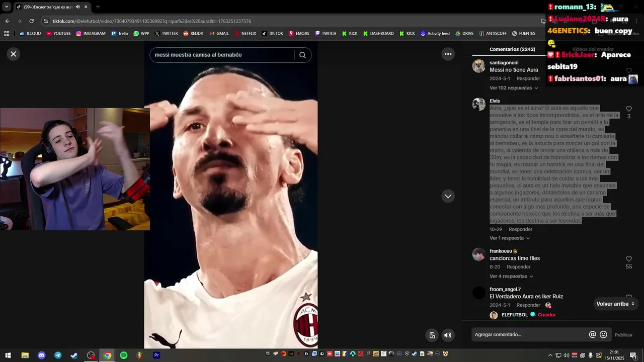Image resolution: width=644 pixels, height=362 pixels.
Task: Mute the tab via speaker icon
Action: pyautogui.click(x=77, y=7)
